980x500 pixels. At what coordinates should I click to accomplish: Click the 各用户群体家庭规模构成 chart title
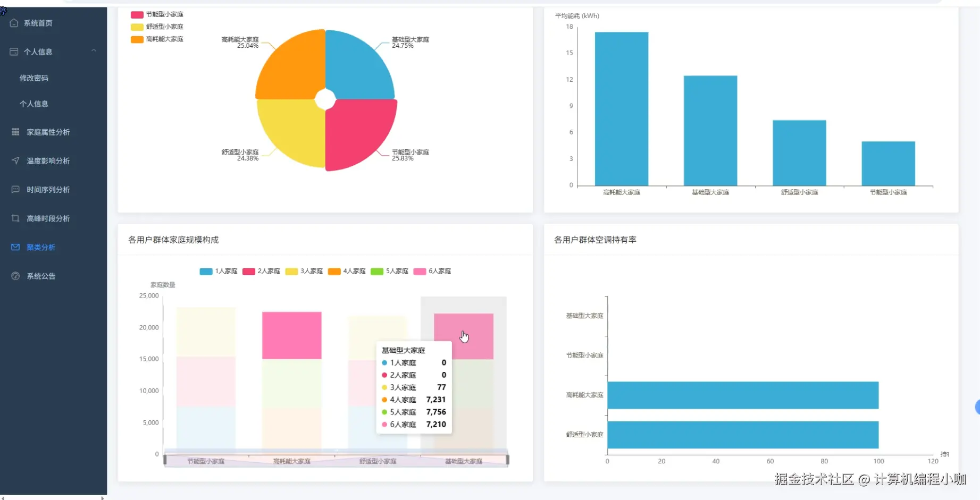point(173,240)
